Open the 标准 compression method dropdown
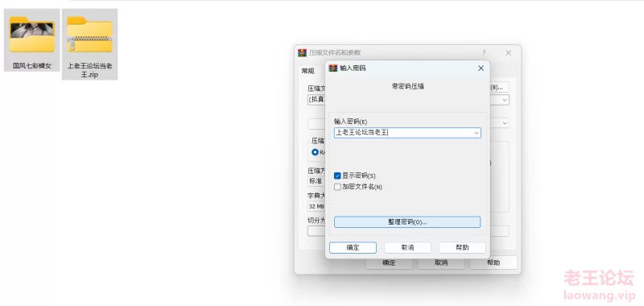This screenshot has height=306, width=644. [x=316, y=180]
